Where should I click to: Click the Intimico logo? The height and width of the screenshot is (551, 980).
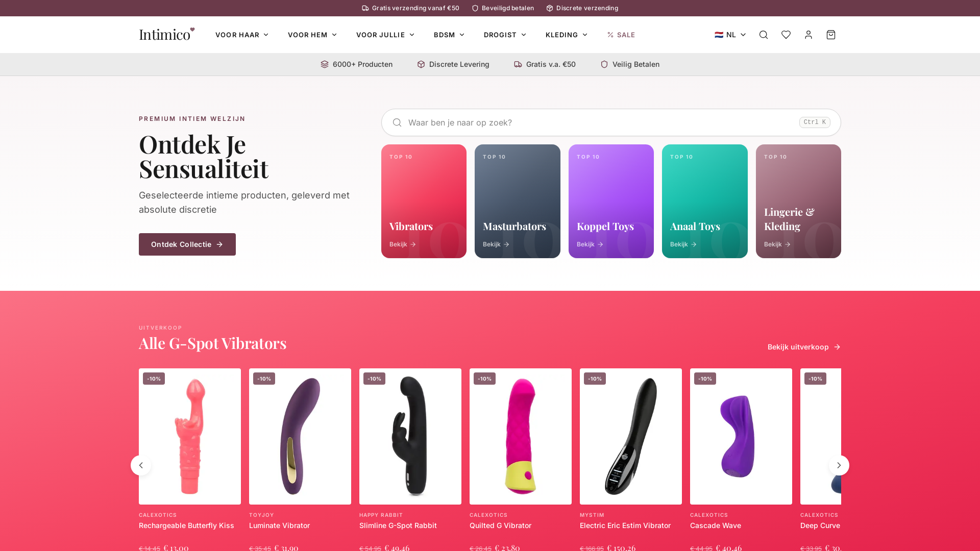point(167,34)
